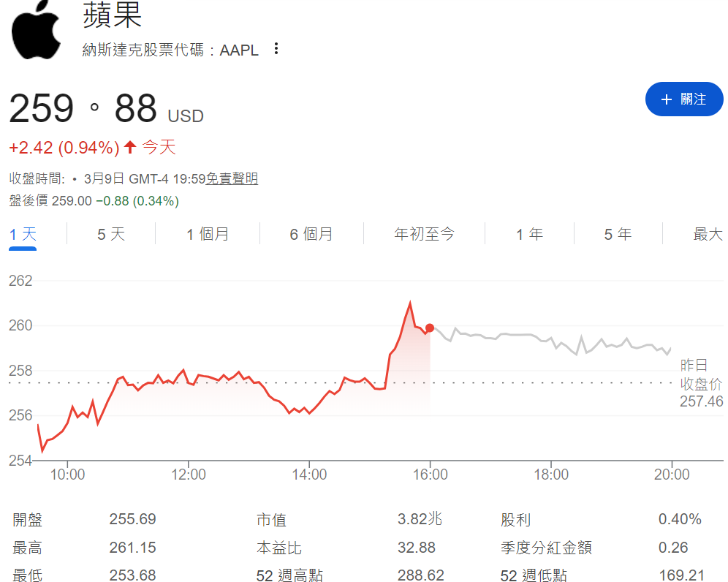
Task: Select the 5 年 time range
Action: tap(618, 234)
